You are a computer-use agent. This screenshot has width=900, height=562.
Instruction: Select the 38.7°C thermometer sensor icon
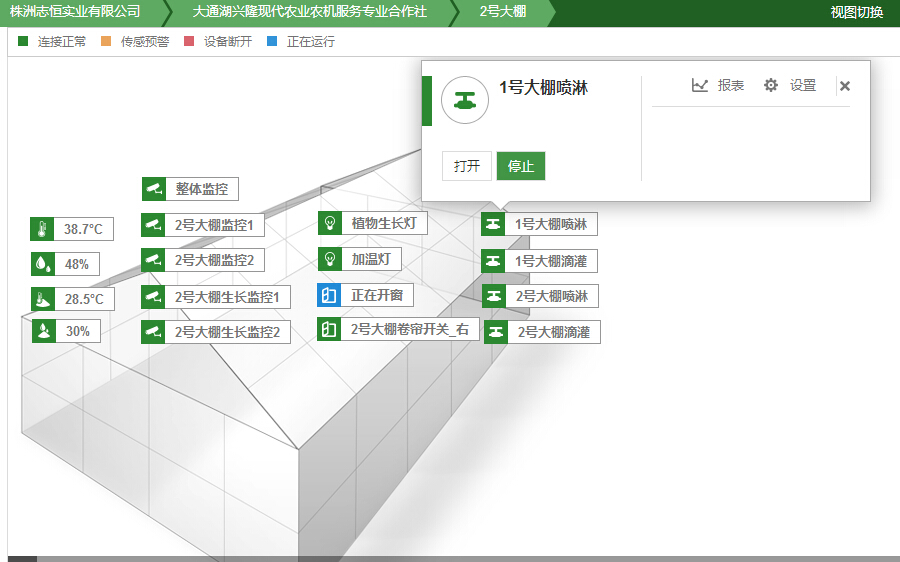[x=42, y=229]
